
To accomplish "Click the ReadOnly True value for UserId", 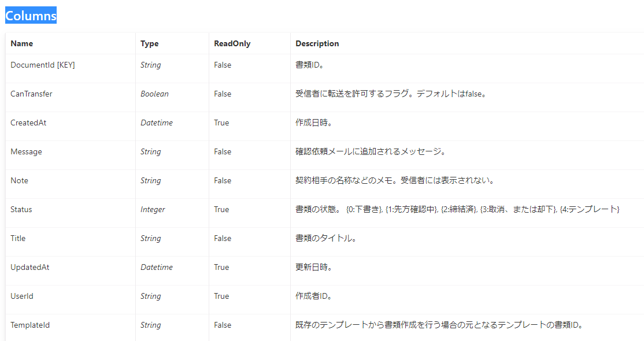I will (x=221, y=296).
